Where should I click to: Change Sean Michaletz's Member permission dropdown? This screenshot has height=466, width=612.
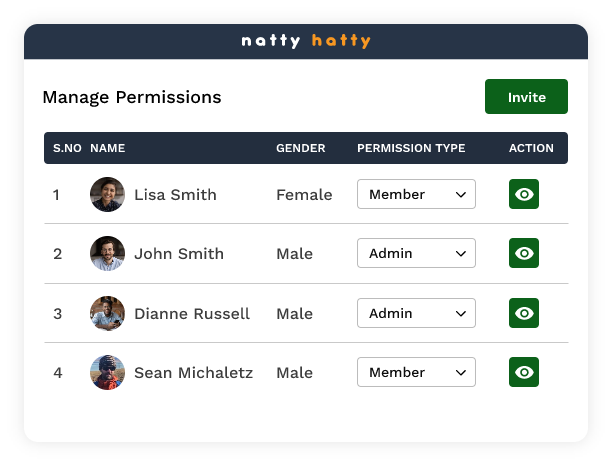416,372
